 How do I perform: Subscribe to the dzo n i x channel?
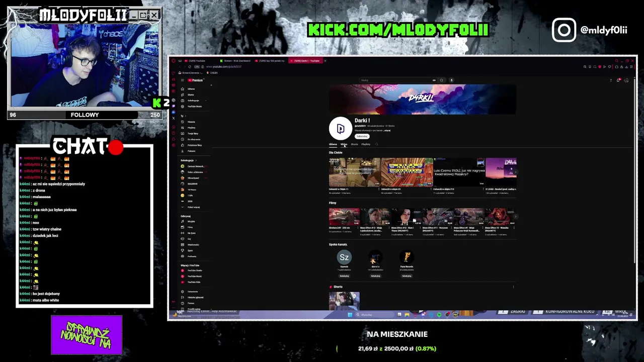(x=375, y=276)
